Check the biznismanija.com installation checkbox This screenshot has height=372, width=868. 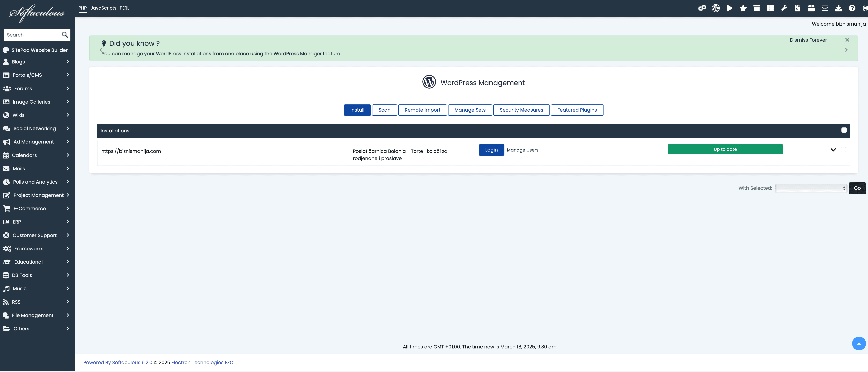(x=843, y=149)
